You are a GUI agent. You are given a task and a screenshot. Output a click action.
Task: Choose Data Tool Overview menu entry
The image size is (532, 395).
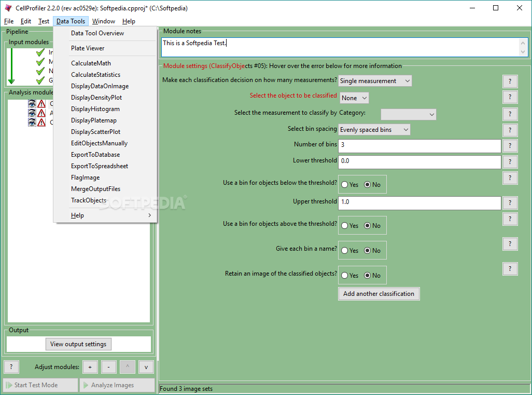(105, 33)
